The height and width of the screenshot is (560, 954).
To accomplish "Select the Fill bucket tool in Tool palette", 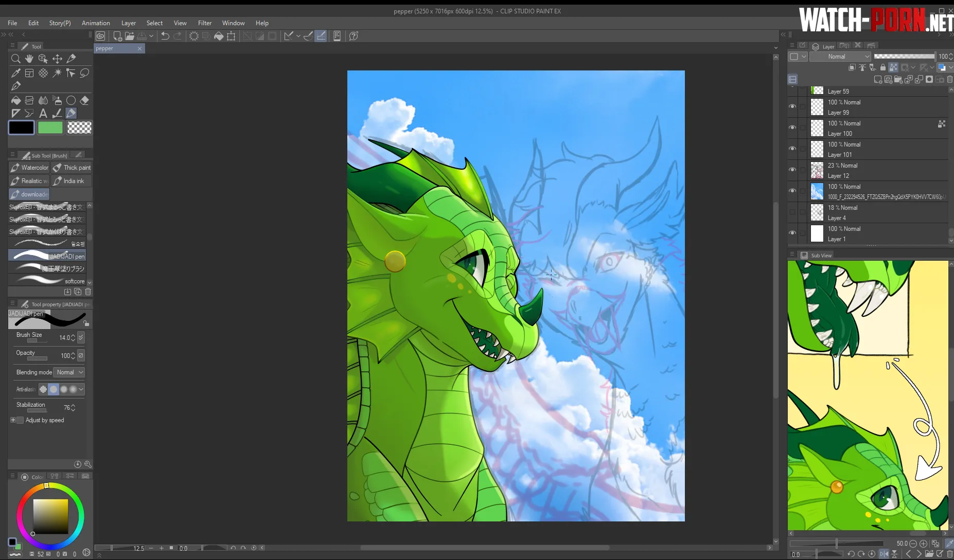I will pyautogui.click(x=15, y=100).
